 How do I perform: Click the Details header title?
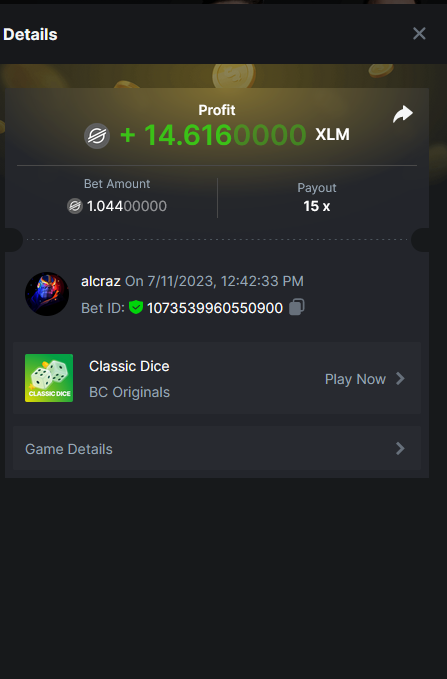[30, 34]
